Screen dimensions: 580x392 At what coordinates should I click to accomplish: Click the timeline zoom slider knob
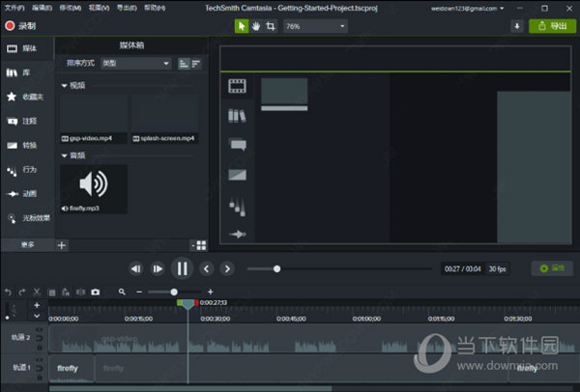click(174, 293)
